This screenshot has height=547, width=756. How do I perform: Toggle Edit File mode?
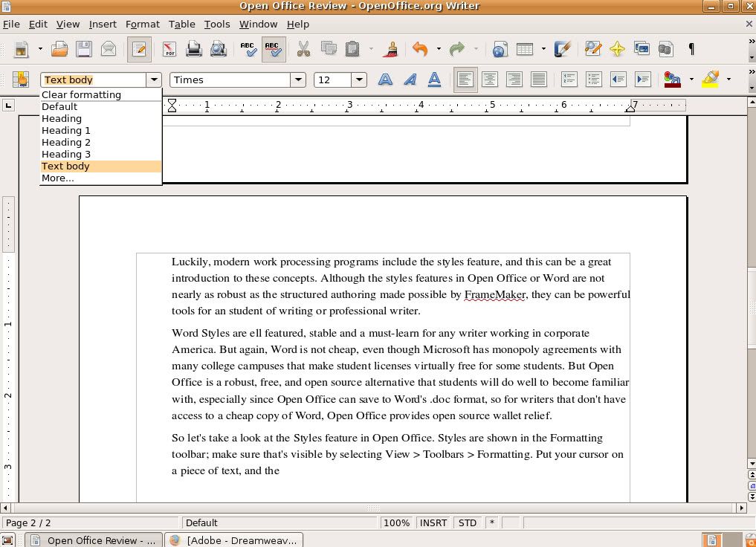(x=139, y=49)
